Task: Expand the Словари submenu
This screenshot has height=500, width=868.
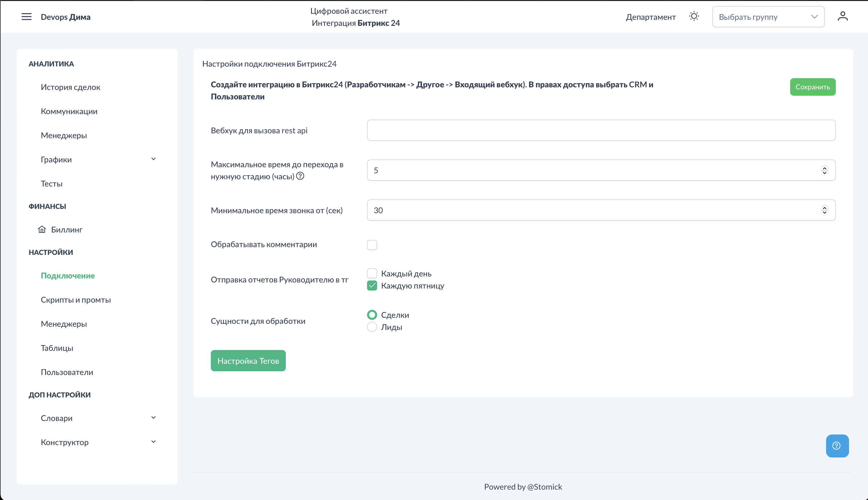Action: tap(153, 418)
